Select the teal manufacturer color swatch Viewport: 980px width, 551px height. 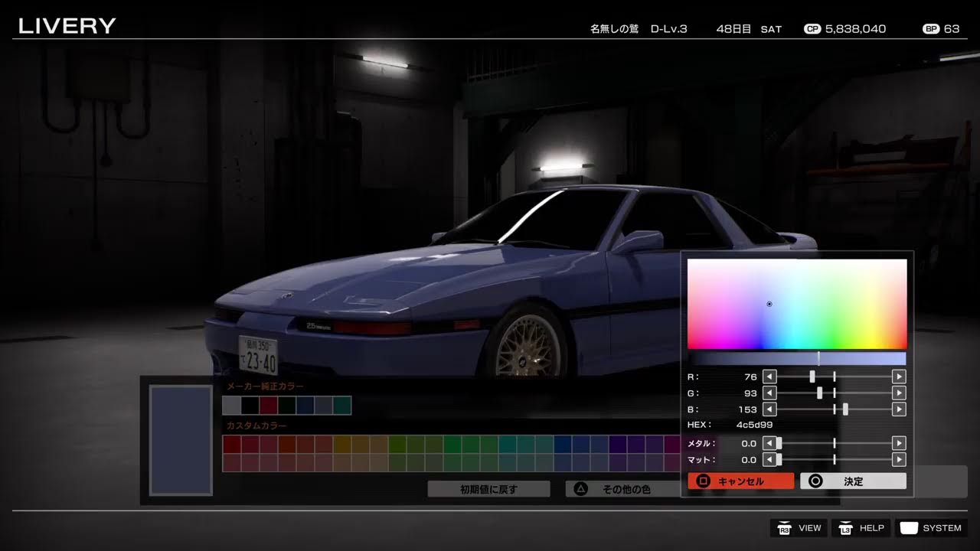(341, 406)
